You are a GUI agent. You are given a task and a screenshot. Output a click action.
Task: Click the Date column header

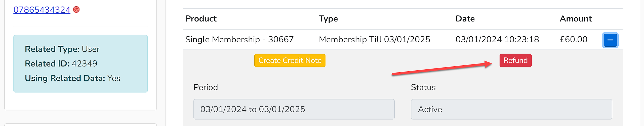pos(465,19)
